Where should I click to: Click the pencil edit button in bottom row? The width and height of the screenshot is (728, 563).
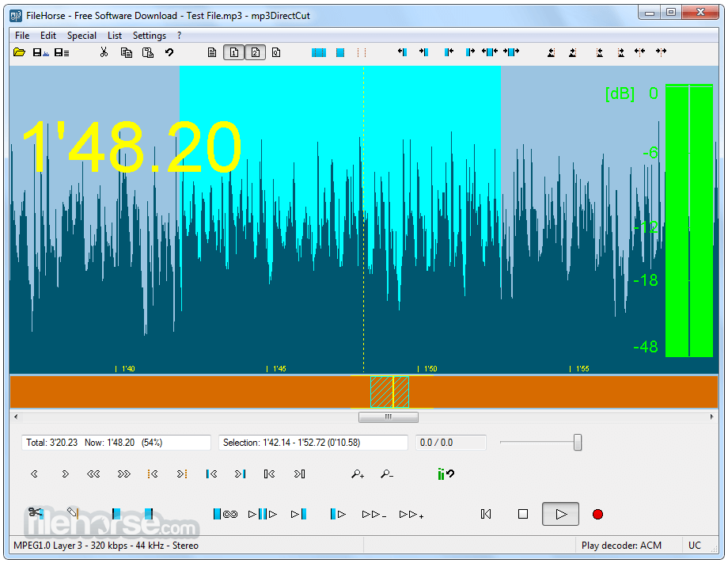point(73,513)
